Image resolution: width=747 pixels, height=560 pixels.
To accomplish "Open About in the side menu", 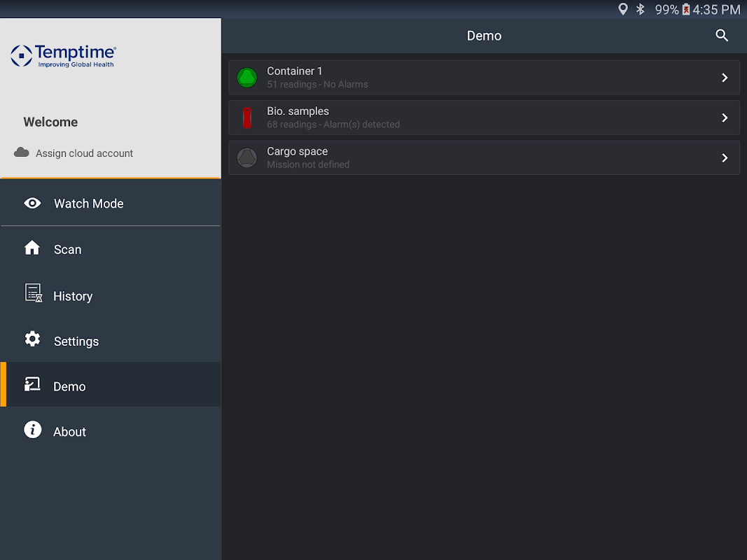I will click(111, 431).
